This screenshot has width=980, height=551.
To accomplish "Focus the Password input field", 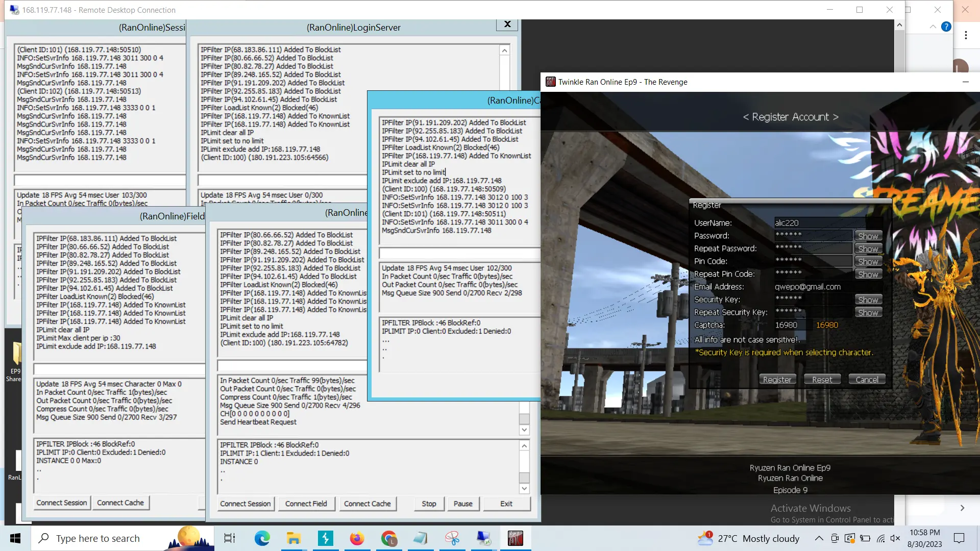I will tap(813, 235).
